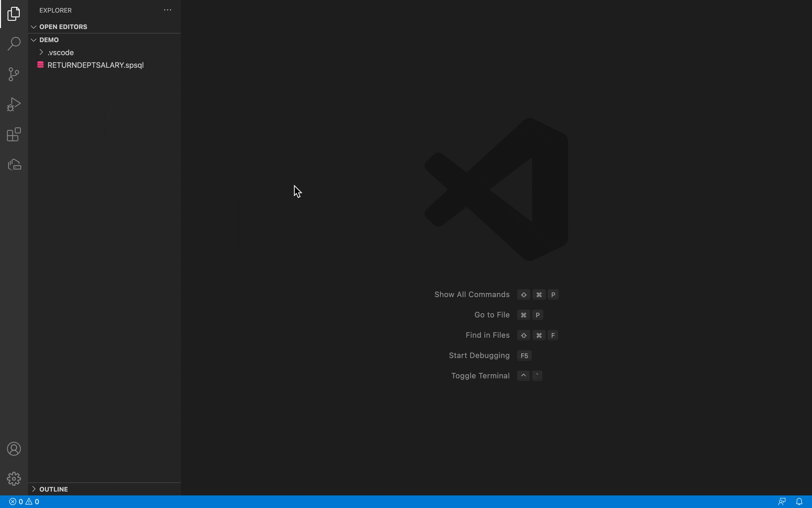This screenshot has width=812, height=508.
Task: Click the pink database icon of RETURNDEPTSALARY.spsql
Action: click(41, 65)
